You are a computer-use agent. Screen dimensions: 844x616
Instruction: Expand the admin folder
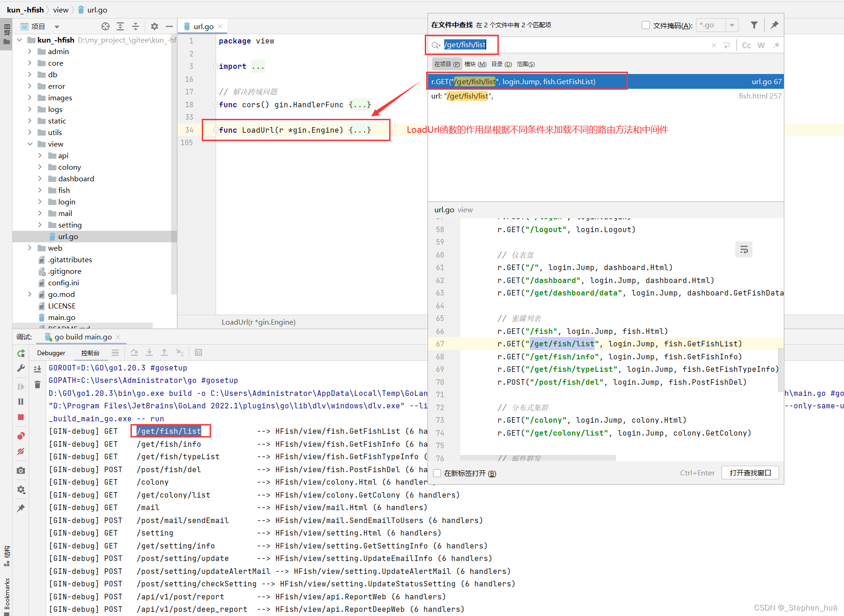(30, 51)
